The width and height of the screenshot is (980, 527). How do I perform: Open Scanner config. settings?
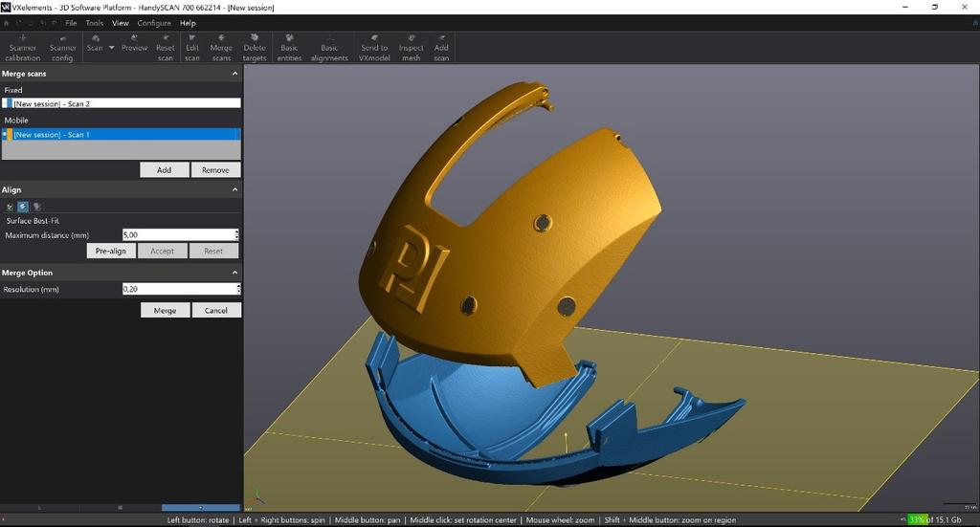click(62, 48)
